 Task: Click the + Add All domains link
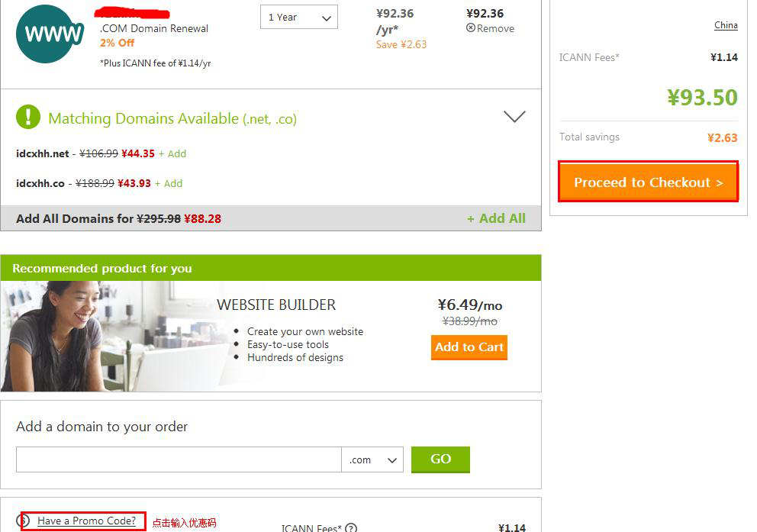click(496, 218)
